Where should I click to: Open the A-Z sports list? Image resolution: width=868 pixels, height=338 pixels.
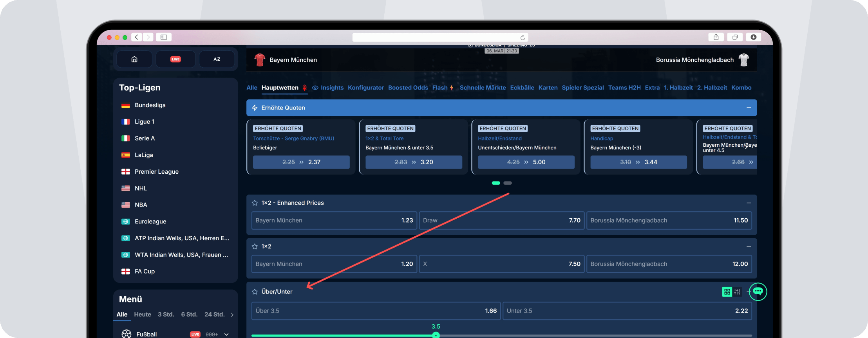click(x=217, y=59)
